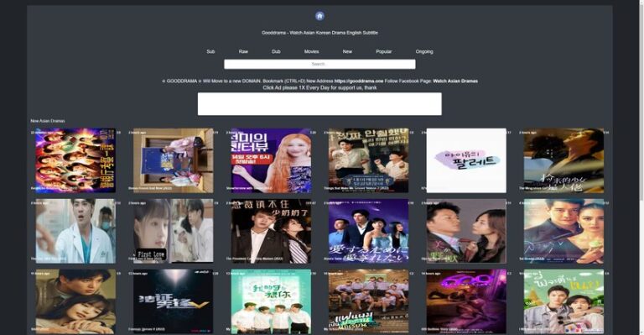
Task: Open the colorful fiery ensemble poster thumbnail
Action: coord(75,160)
